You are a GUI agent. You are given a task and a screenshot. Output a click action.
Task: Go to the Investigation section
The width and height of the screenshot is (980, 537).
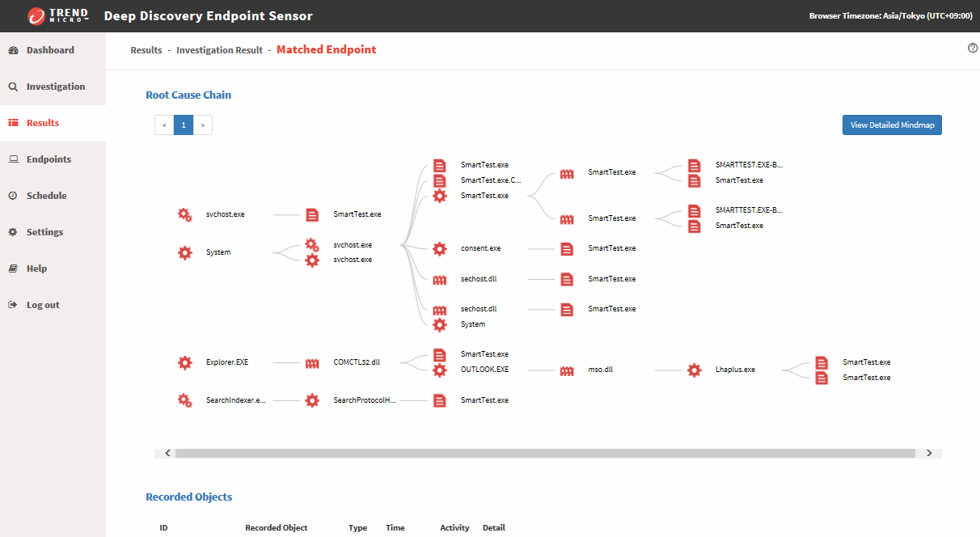click(55, 87)
